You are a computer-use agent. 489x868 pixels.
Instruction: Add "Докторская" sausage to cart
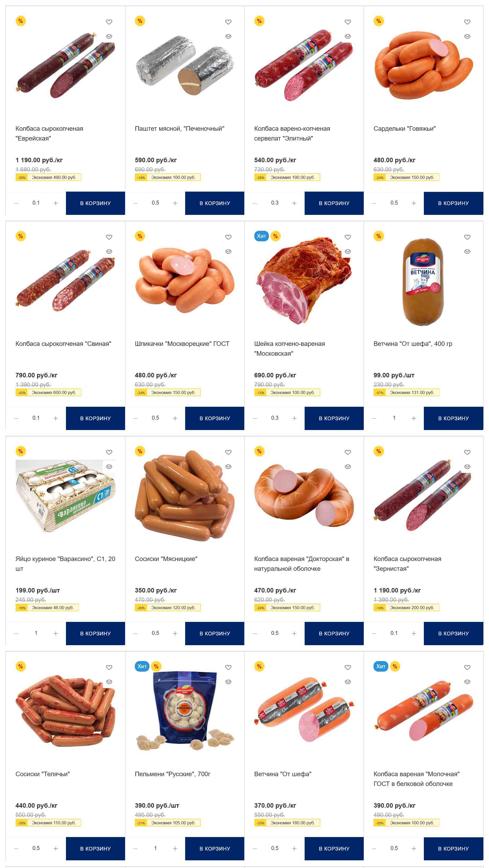pyautogui.click(x=334, y=634)
